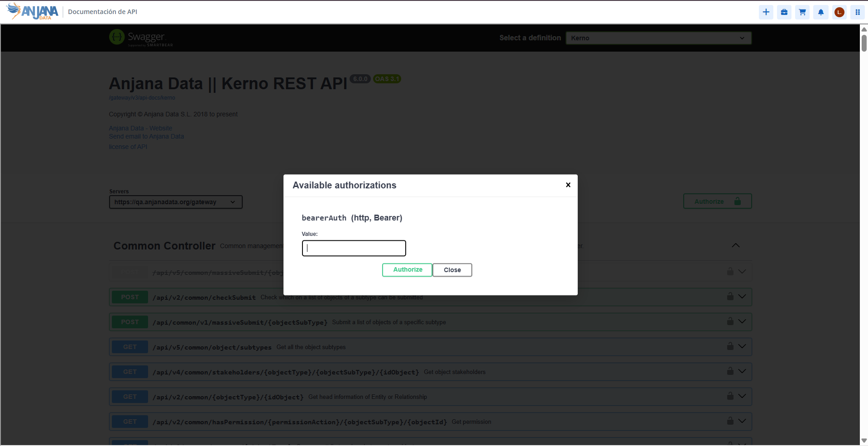
Task: Click the lock icon on the object/subtypes row
Action: pyautogui.click(x=730, y=346)
